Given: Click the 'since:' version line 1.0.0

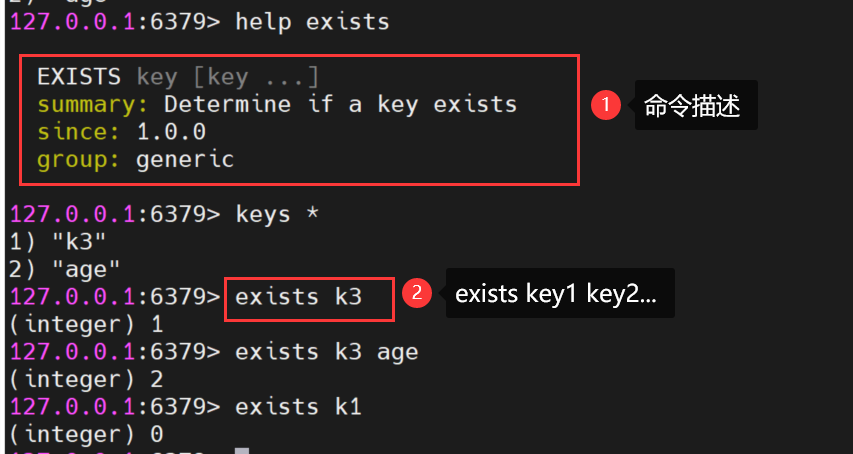Looking at the screenshot, I should coord(121,132).
